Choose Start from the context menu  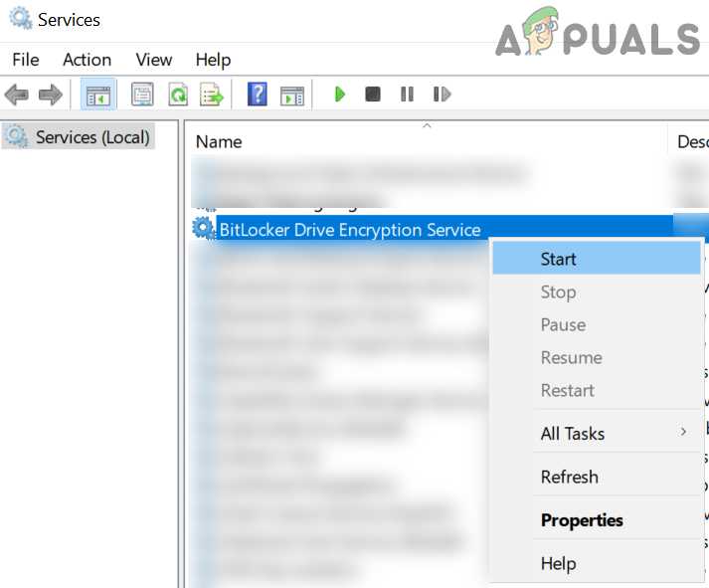point(597,258)
